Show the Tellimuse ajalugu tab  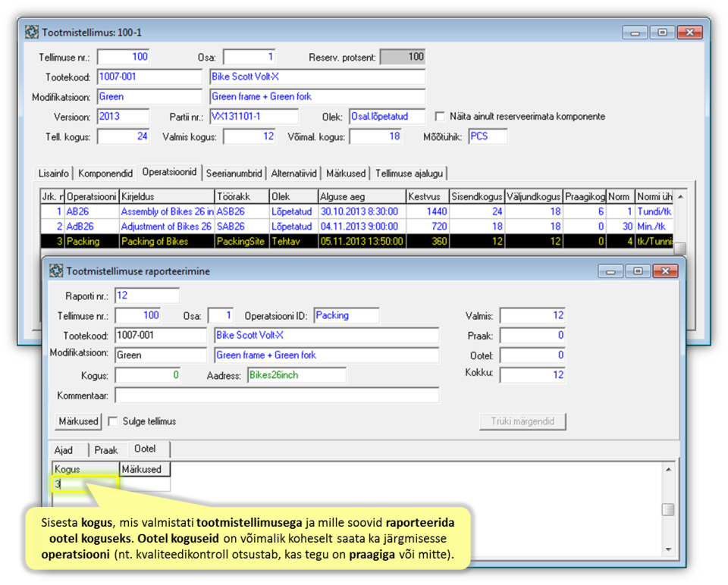(409, 174)
